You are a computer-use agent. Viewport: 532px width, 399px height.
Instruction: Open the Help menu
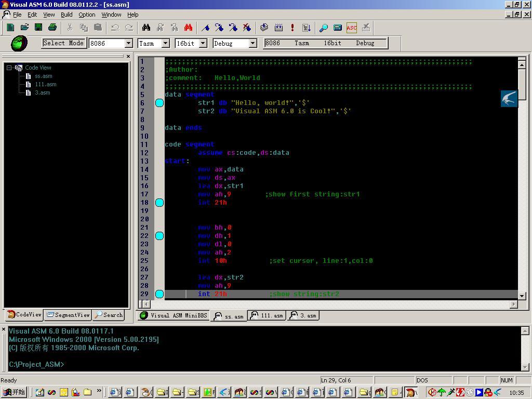click(x=132, y=15)
